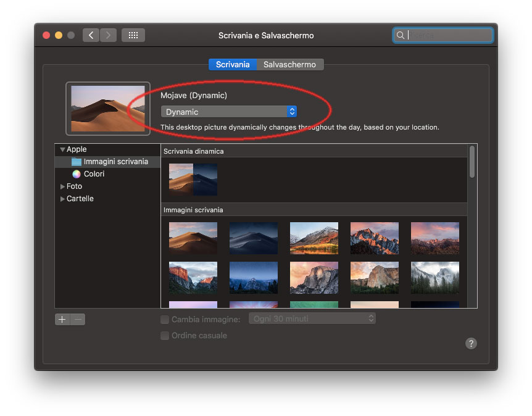This screenshot has height=416, width=532.
Task: Open help with the question mark button
Action: (471, 343)
